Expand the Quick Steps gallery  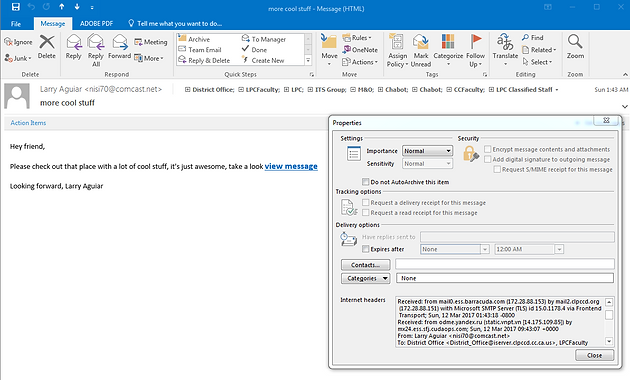308,61
